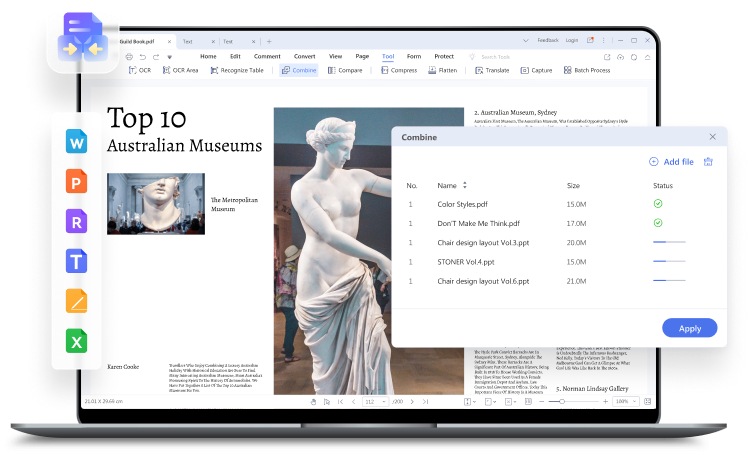This screenshot has height=456, width=752.
Task: Switch to the Guild Book.pdf tab
Action: click(x=139, y=42)
